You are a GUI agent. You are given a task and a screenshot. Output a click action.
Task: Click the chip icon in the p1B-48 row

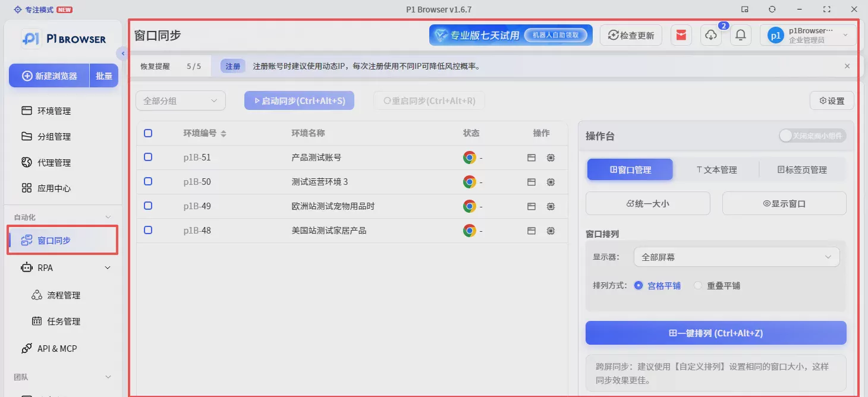click(x=551, y=231)
